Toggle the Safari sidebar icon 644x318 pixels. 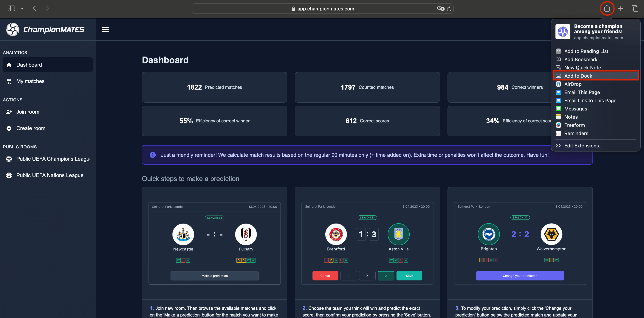pyautogui.click(x=11, y=9)
